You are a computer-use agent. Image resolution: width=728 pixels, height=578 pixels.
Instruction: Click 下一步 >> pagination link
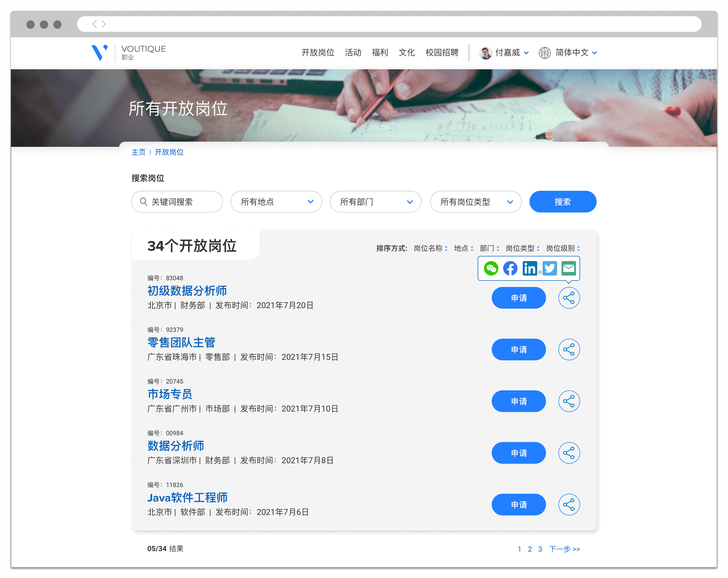pyautogui.click(x=565, y=549)
